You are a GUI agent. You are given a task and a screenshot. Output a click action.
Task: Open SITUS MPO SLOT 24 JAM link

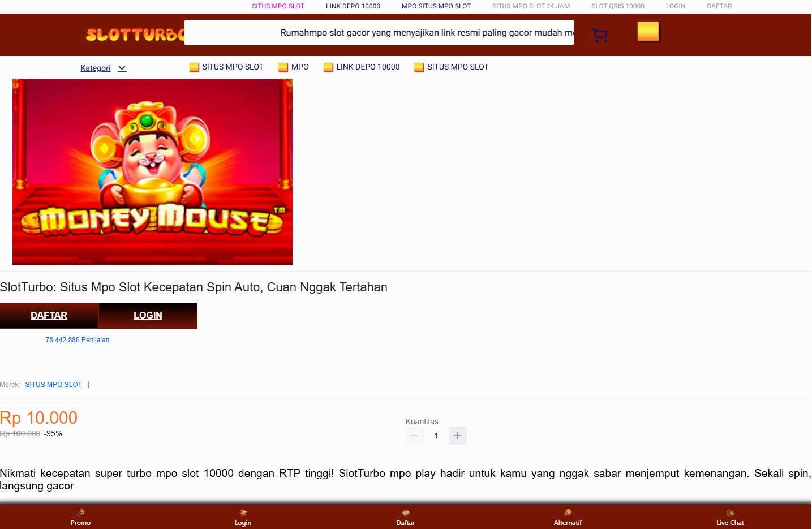pyautogui.click(x=531, y=6)
